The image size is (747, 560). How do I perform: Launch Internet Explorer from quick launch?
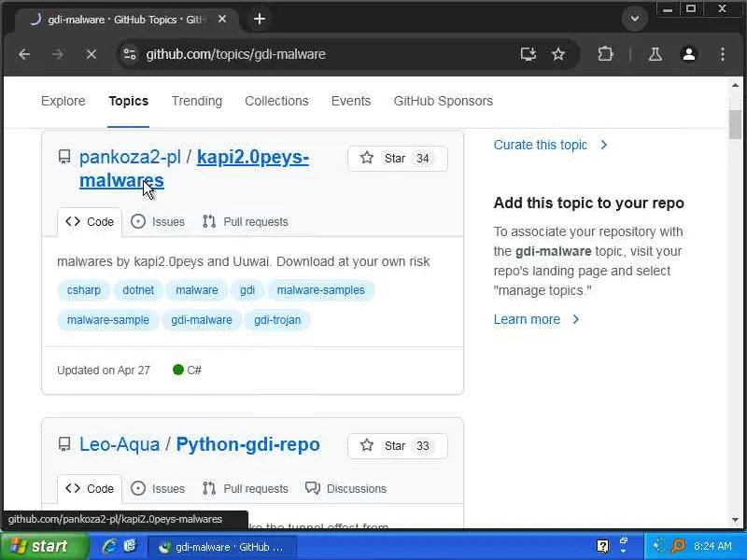click(x=109, y=546)
